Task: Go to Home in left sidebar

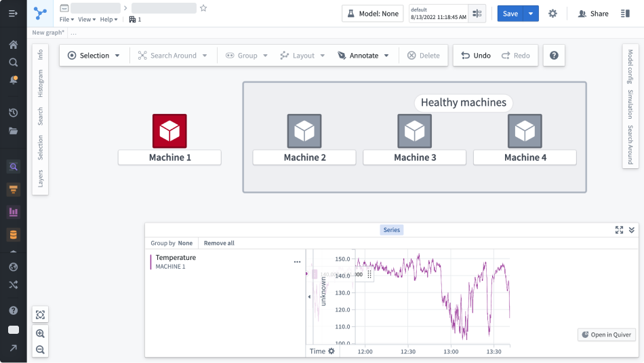Action: 13,45
